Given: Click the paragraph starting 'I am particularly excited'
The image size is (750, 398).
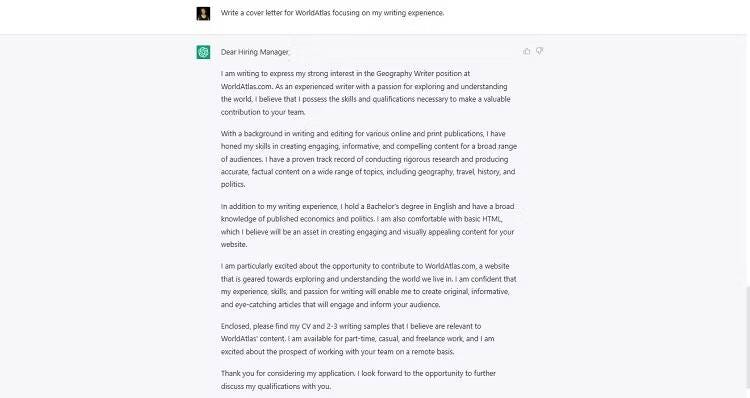Looking at the screenshot, I should (368, 285).
